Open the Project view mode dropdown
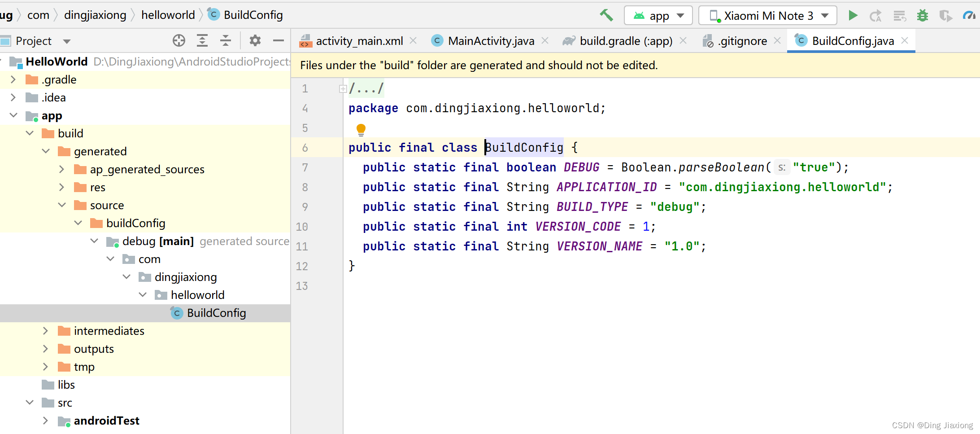 pyautogui.click(x=67, y=41)
